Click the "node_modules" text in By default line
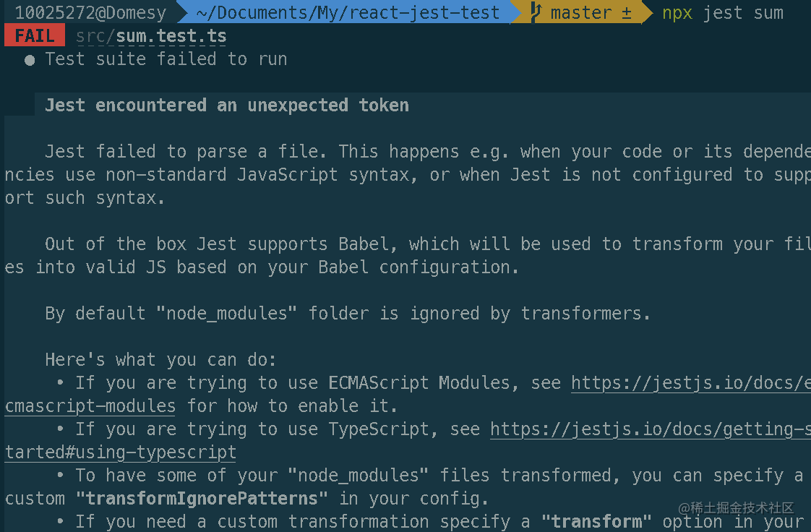 pos(226,313)
